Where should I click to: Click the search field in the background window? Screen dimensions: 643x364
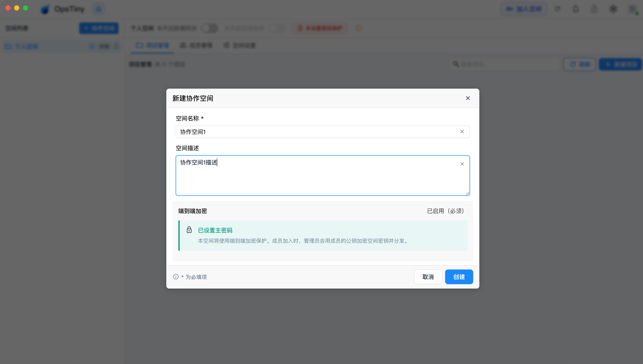(504, 64)
